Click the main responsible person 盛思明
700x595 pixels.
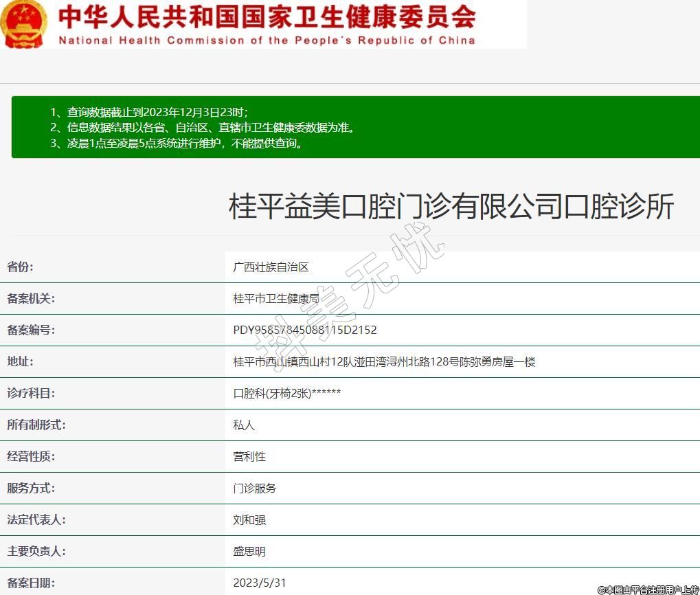tap(249, 552)
